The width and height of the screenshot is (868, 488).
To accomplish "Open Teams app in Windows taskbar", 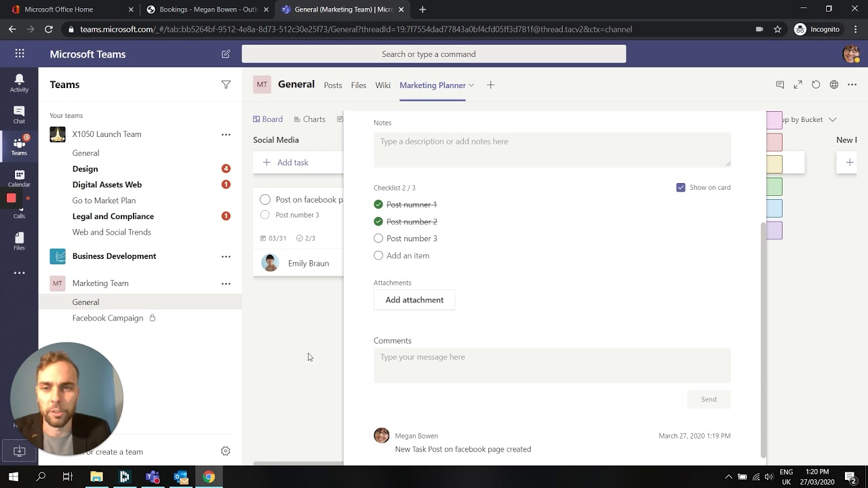I will [x=153, y=477].
